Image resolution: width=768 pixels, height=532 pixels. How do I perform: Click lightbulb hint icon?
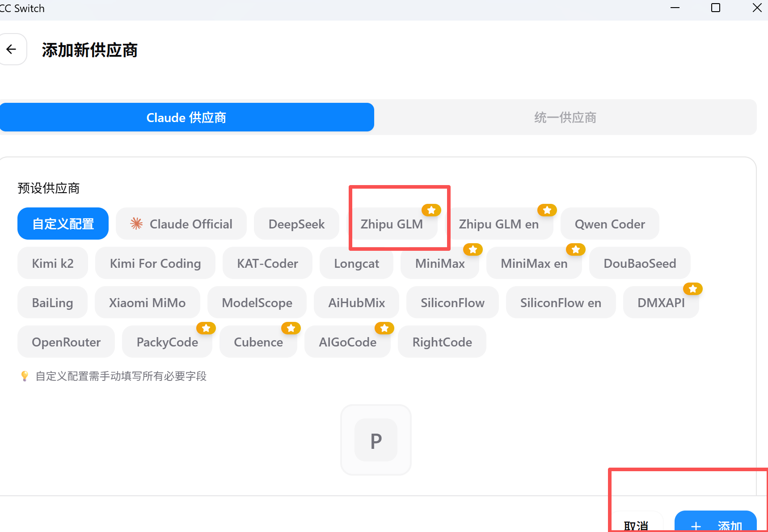[25, 376]
